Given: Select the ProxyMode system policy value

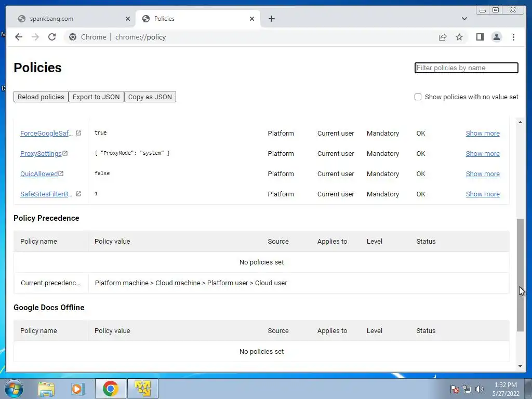Looking at the screenshot, I should (132, 153).
